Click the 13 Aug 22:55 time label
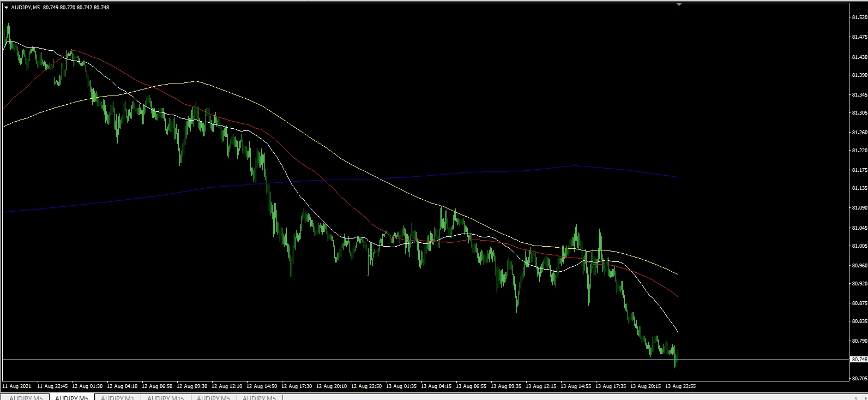The width and height of the screenshot is (868, 400). 680,386
